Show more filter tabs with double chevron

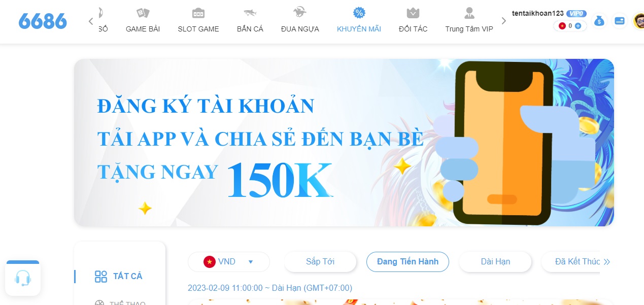(606, 262)
